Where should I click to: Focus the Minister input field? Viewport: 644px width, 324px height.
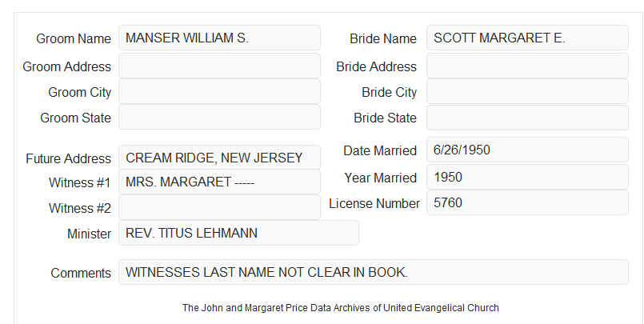(238, 233)
